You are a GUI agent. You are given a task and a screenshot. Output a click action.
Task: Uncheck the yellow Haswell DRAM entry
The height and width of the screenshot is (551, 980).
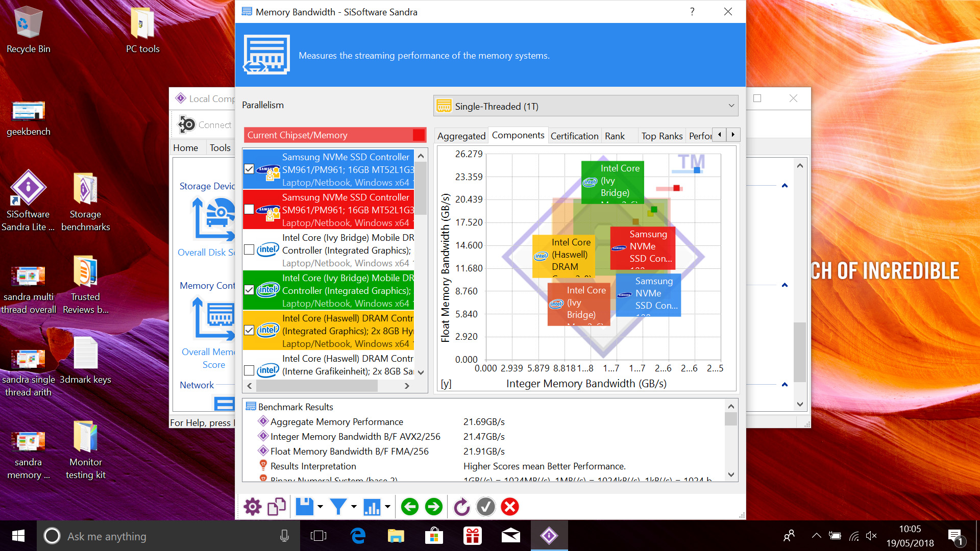(249, 330)
